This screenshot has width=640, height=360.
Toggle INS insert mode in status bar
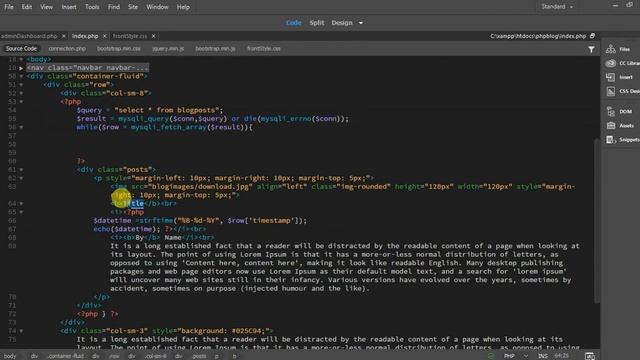click(x=542, y=356)
